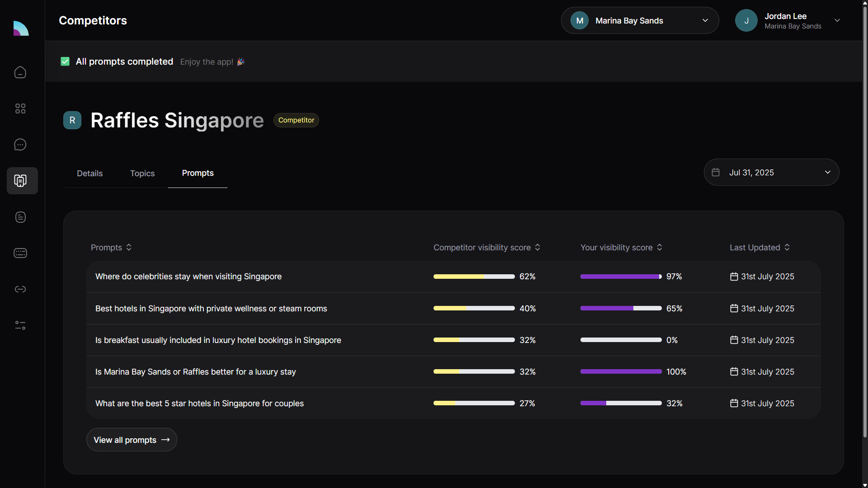Open the keyboard-shaped sidebar icon

(x=20, y=253)
